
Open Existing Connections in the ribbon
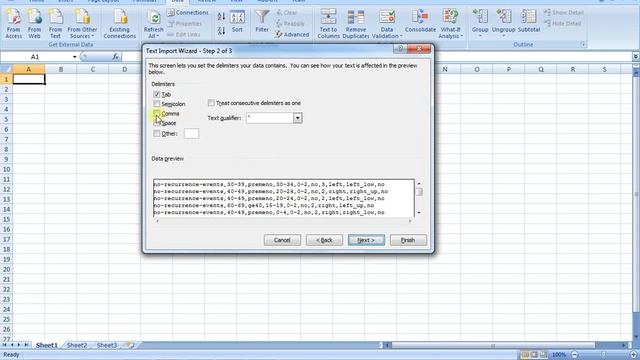click(x=120, y=23)
